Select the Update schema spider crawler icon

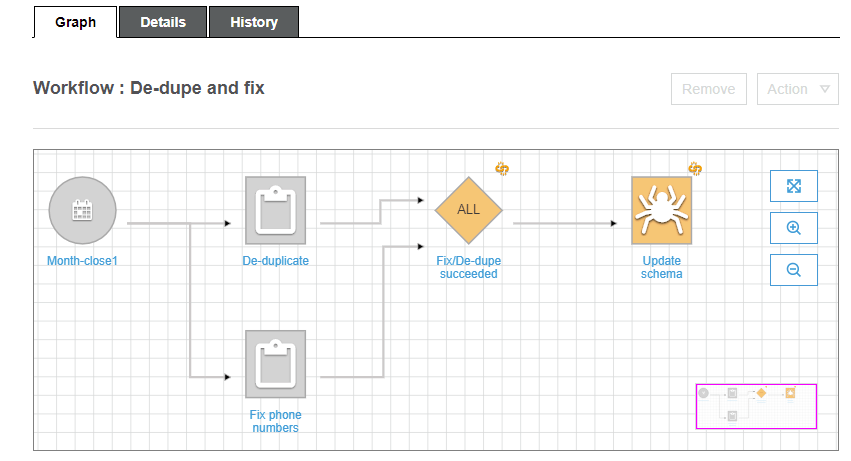click(662, 210)
